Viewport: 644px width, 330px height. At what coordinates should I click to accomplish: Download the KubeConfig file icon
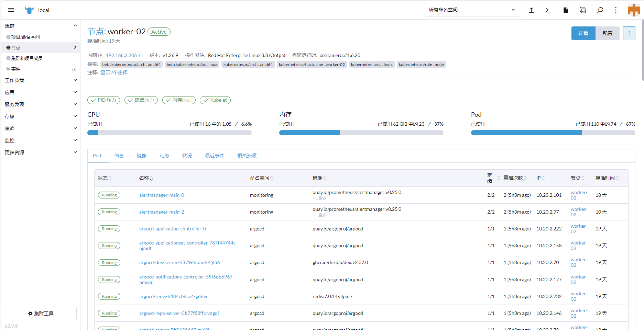point(566,10)
